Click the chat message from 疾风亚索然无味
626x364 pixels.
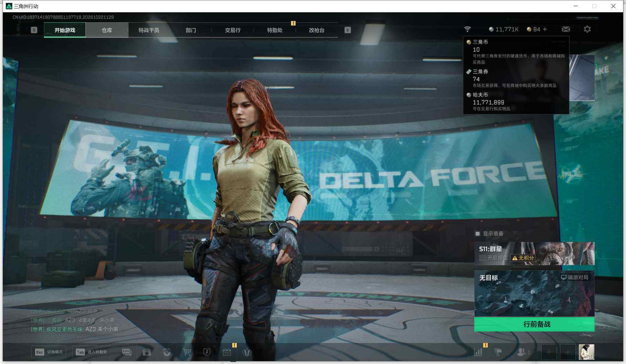(x=75, y=329)
